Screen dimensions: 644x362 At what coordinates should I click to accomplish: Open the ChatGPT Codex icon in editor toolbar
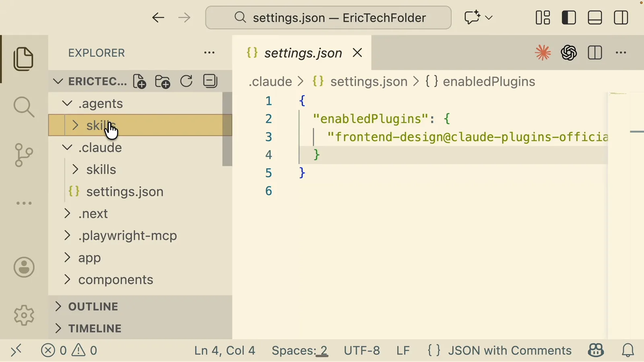pyautogui.click(x=569, y=53)
